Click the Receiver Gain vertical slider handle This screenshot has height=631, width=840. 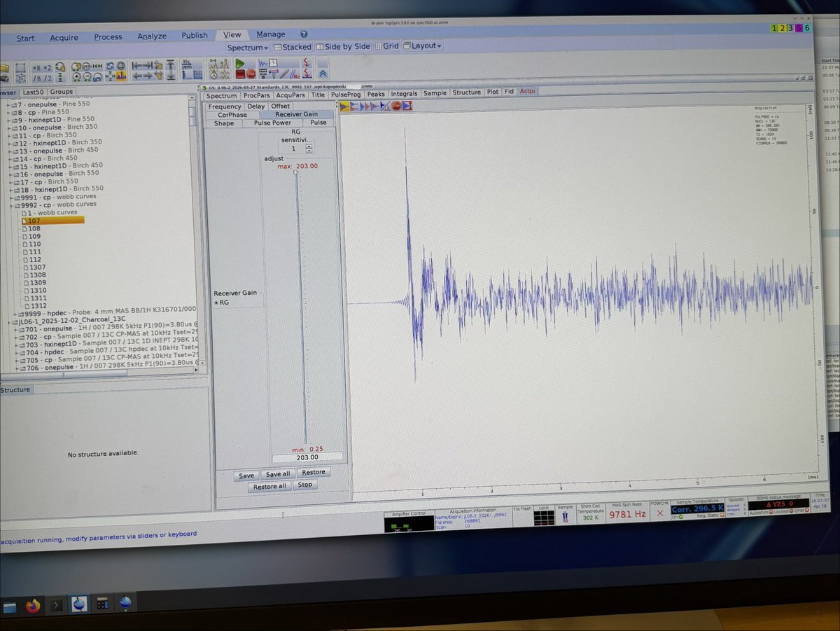[296, 172]
